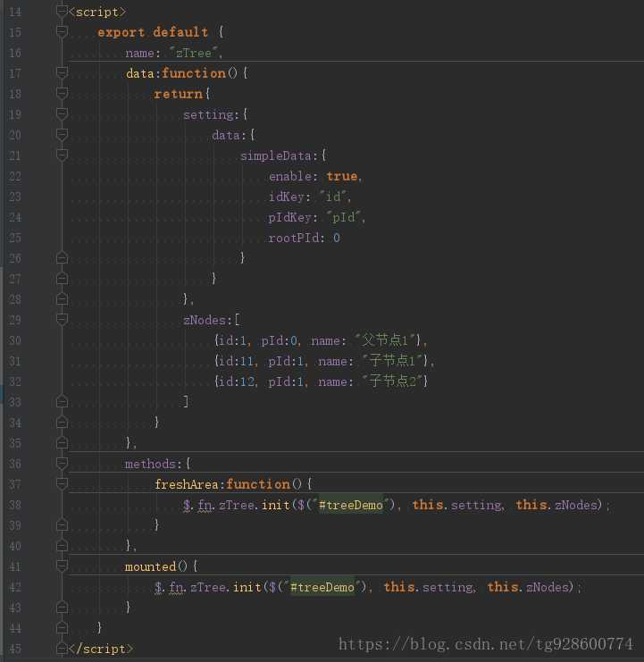The width and height of the screenshot is (644, 662).
Task: Collapse the data function fold on line 17
Action: click(x=62, y=73)
